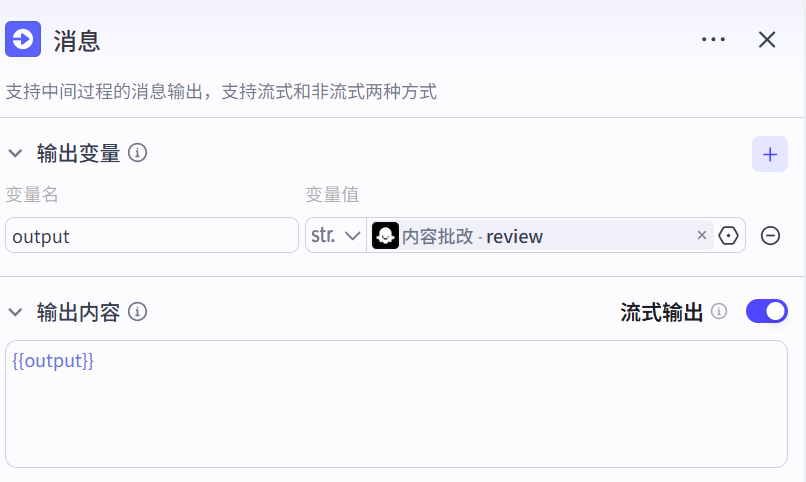The width and height of the screenshot is (806, 482).
Task: Show info tooltip next to 流式输出
Action: (x=719, y=311)
